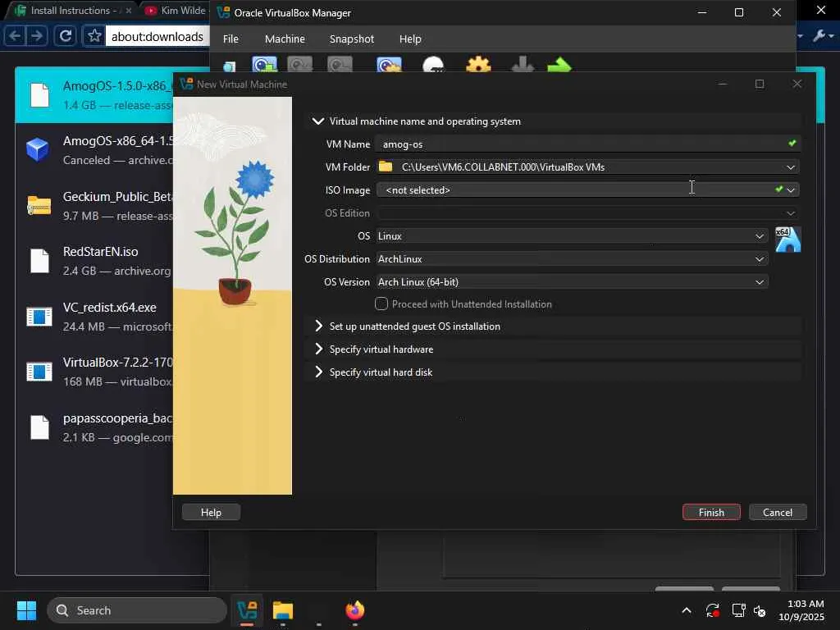Open VirtualBox from the taskbar
The height and width of the screenshot is (630, 840).
click(x=247, y=610)
